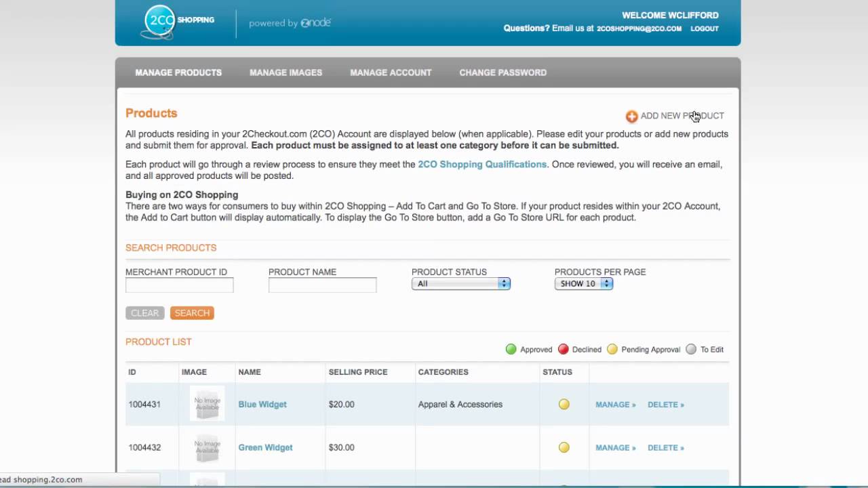Click the Blue Widget image thumbnail
Screen dimensions: 868x488
(x=207, y=404)
